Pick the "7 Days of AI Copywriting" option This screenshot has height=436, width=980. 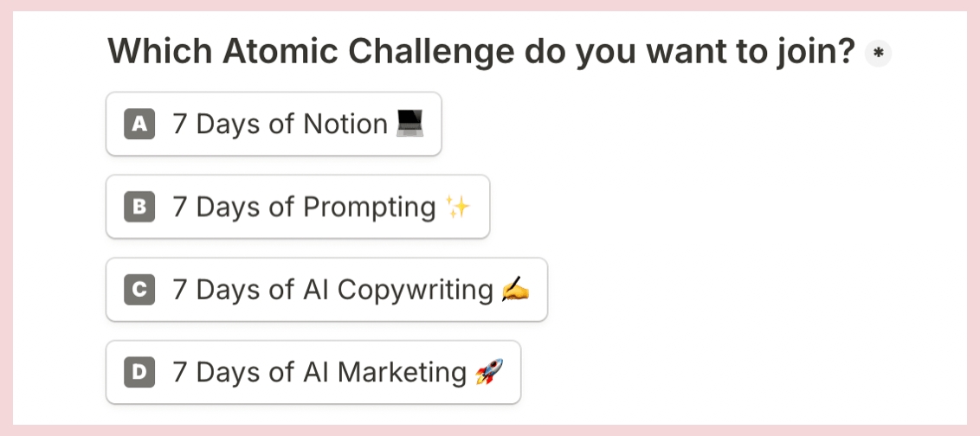(327, 290)
